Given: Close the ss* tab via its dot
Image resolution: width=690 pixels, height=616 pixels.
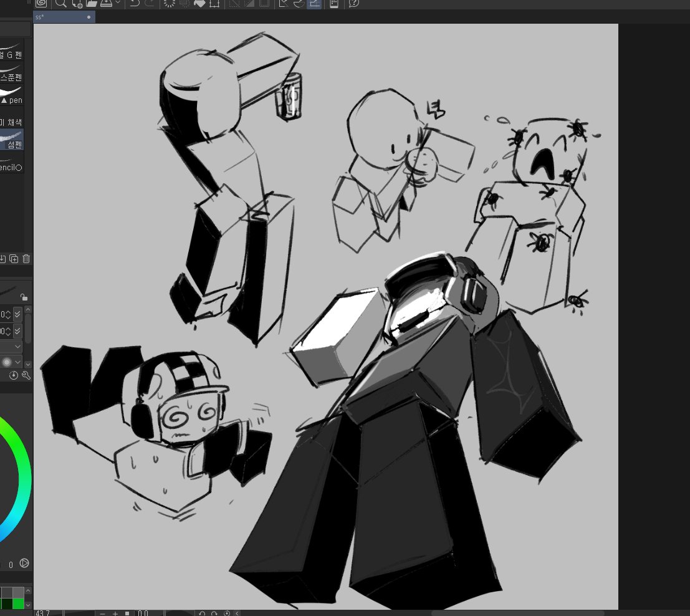Looking at the screenshot, I should 89,17.
